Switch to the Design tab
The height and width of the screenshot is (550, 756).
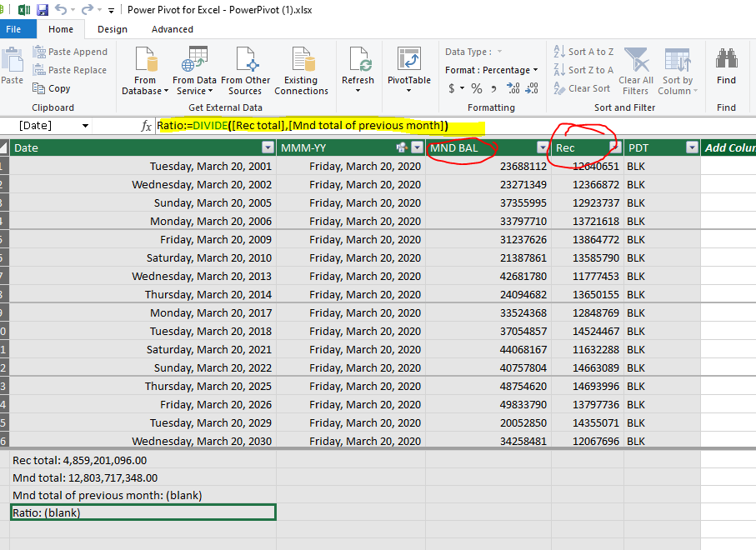coord(113,29)
